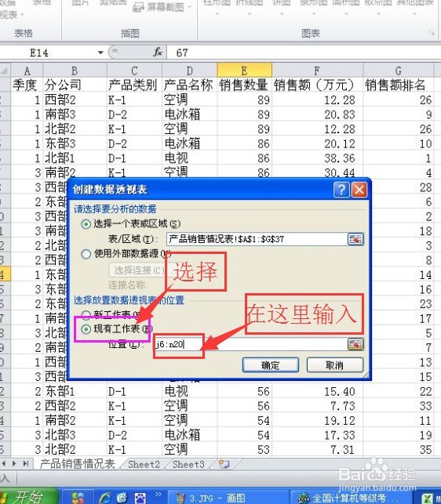The image size is (441, 504).
Task: Select column C header
Action: point(134,71)
